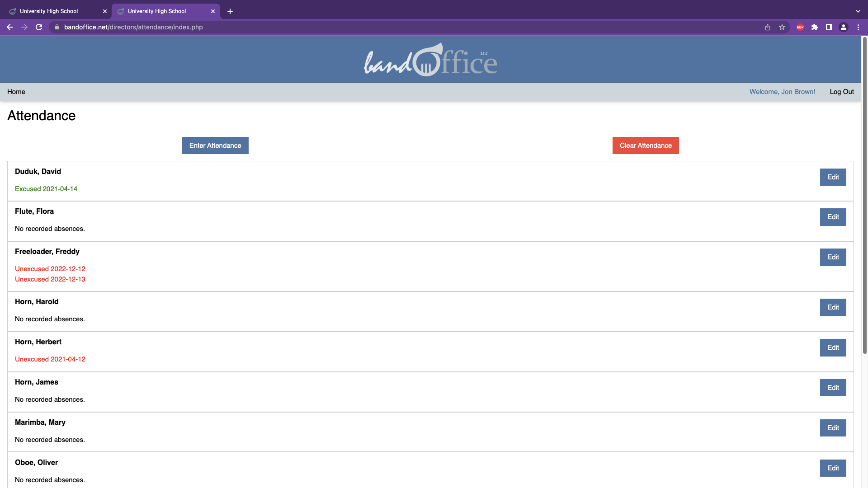Open the Adblock Plus extension icon

coord(800,27)
